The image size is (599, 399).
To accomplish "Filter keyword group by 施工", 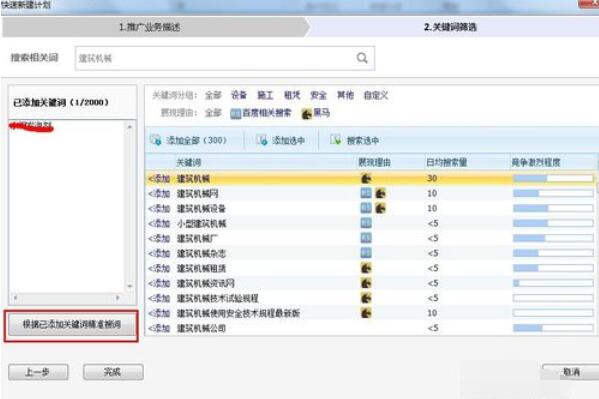I will pos(265,95).
